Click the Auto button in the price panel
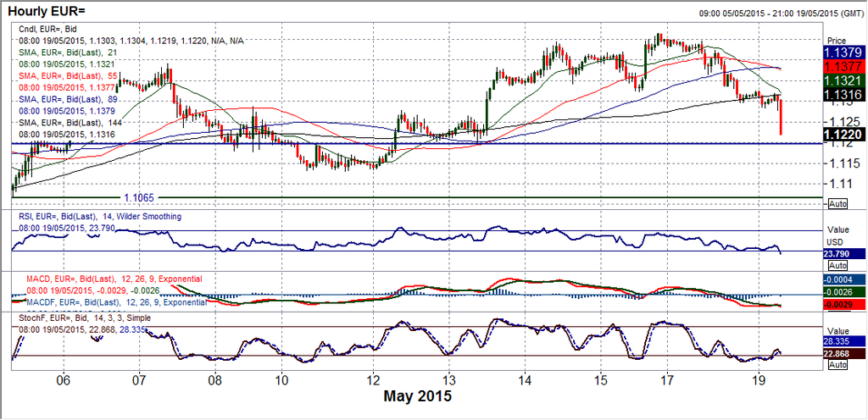This screenshot has width=868, height=420. click(838, 204)
